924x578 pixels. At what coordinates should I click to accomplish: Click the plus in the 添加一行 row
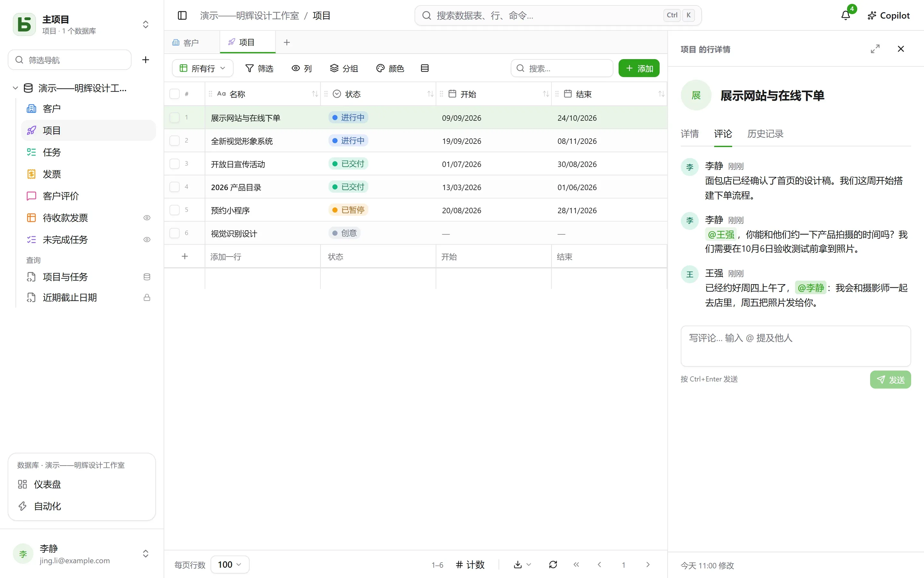tap(185, 256)
